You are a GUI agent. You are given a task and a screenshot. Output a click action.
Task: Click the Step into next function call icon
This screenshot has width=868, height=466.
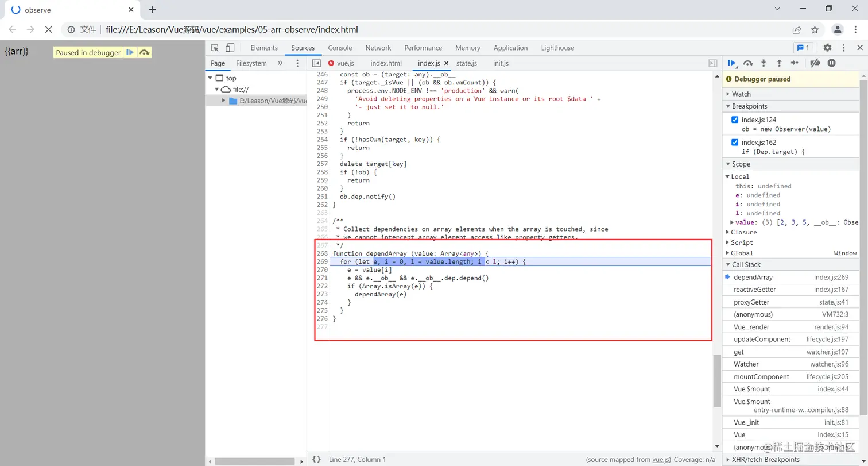pos(764,63)
